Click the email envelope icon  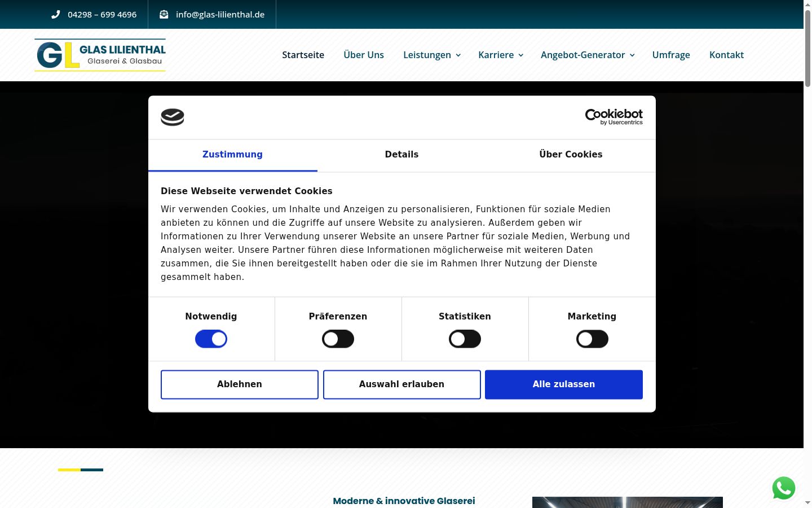pyautogui.click(x=164, y=15)
